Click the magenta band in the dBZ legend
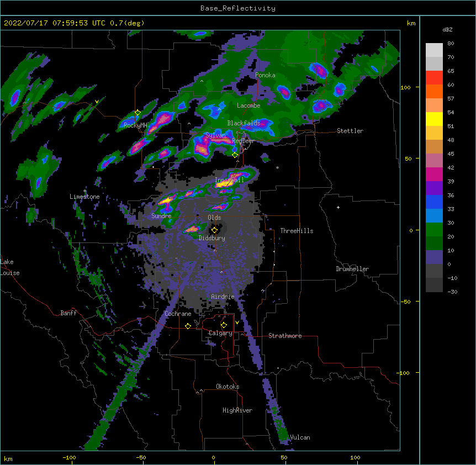476x465 pixels. click(434, 174)
